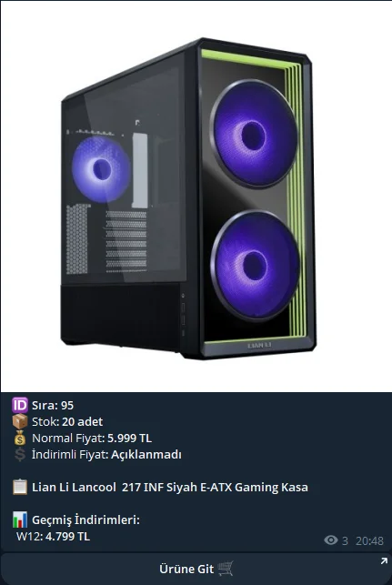The width and height of the screenshot is (392, 585).
Task: Click the external link arrow on the button
Action: pos(384,561)
